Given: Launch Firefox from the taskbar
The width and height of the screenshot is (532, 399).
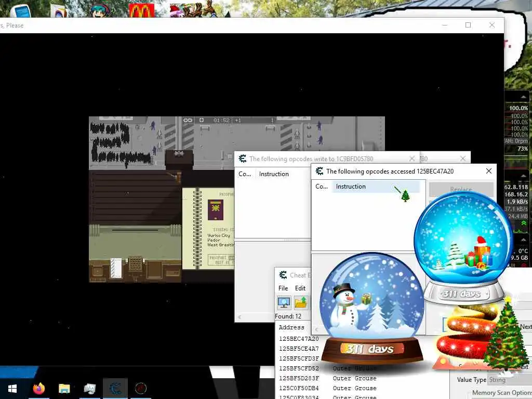Looking at the screenshot, I should 39,388.
